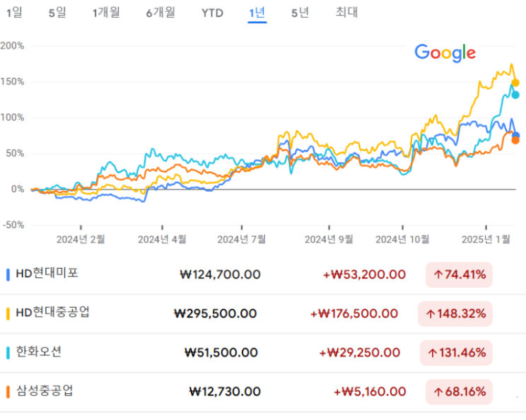This screenshot has height=420, width=526.
Task: Click the change value +₩29,250.00
Action: coord(360,353)
